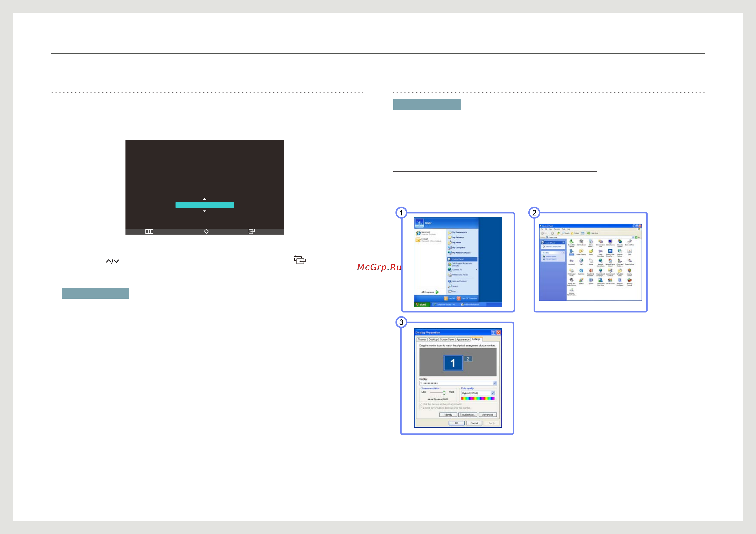This screenshot has height=534, width=756.
Task: Open Internet Options in Control Panel
Action: coord(620,253)
